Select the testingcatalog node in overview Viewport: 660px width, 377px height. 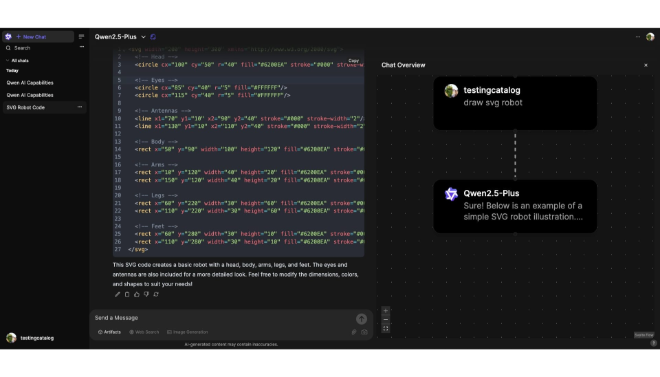[515, 103]
